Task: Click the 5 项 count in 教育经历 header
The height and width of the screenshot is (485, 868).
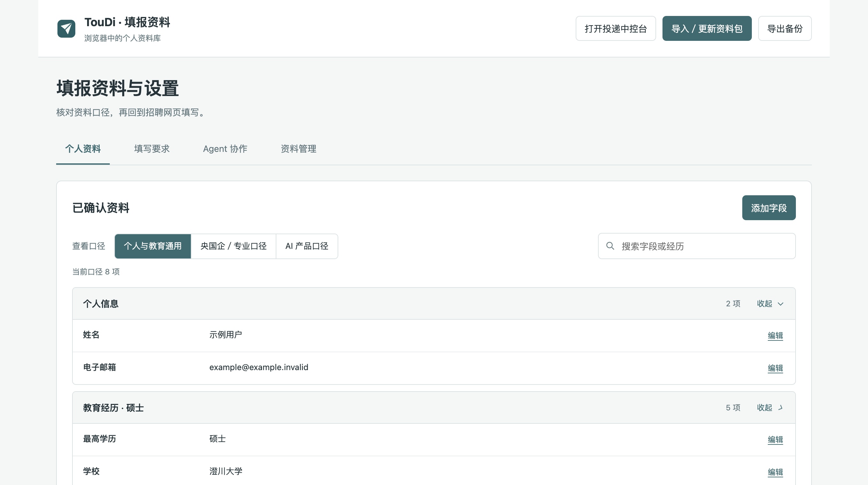Action: pyautogui.click(x=733, y=407)
